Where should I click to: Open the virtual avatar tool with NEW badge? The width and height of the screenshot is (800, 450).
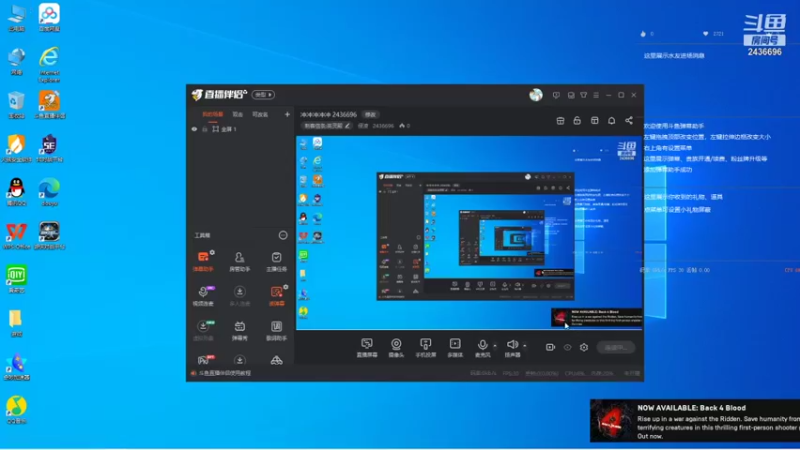click(x=203, y=330)
